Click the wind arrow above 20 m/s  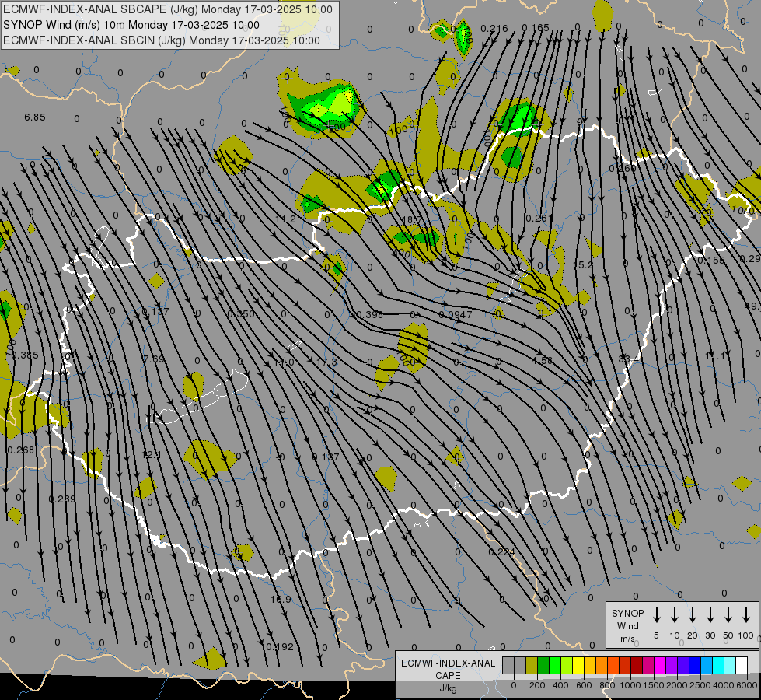coord(693,615)
